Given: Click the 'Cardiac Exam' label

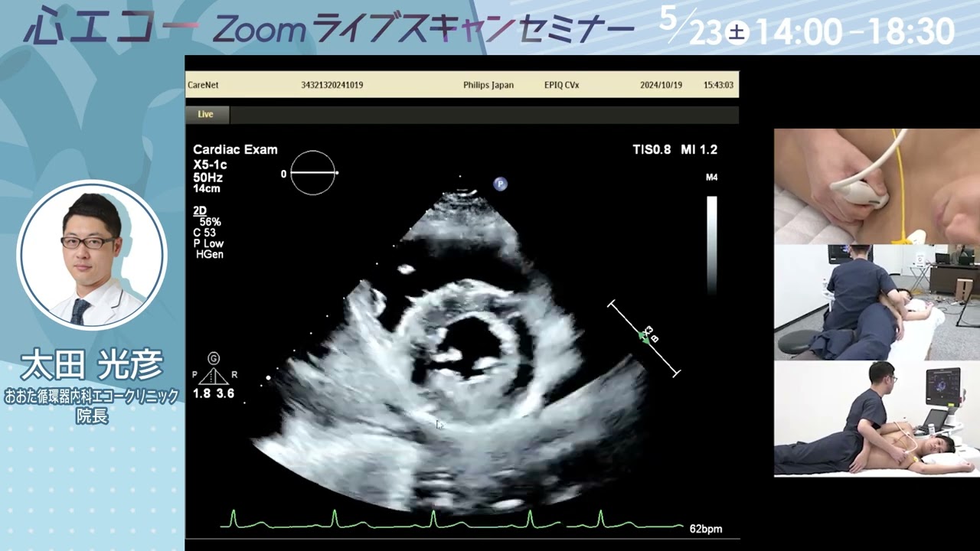Looking at the screenshot, I should [235, 150].
